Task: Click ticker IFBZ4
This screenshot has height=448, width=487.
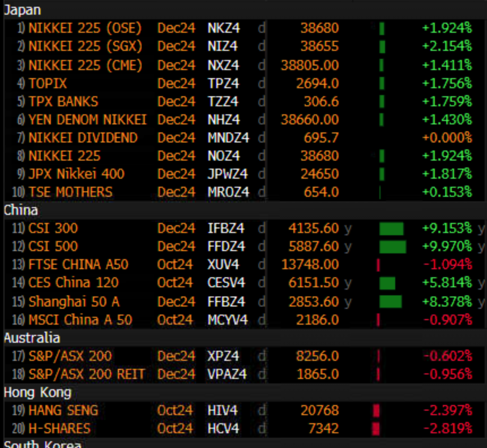Action: pyautogui.click(x=226, y=229)
